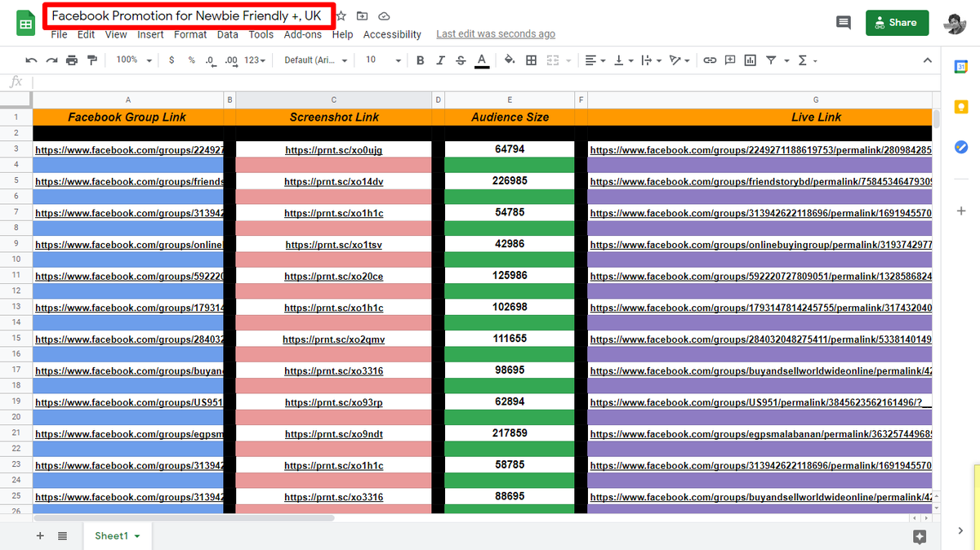Get add-ons with side panel plus
Screen dimensions: 980x550
(x=961, y=211)
